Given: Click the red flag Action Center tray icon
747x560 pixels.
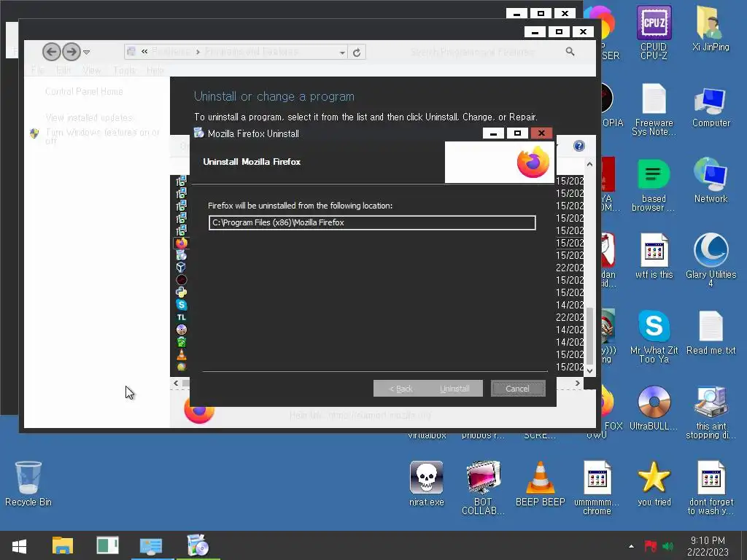Looking at the screenshot, I should tap(650, 546).
